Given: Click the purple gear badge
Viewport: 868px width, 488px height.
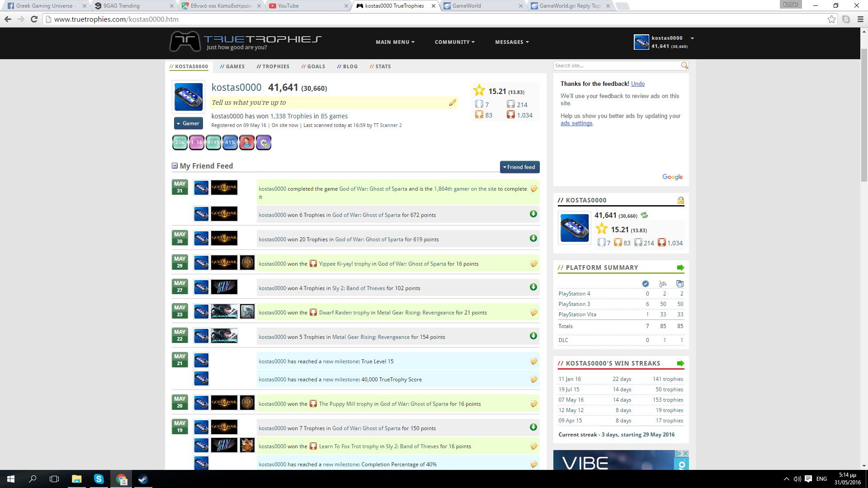Looking at the screenshot, I should coord(264,142).
